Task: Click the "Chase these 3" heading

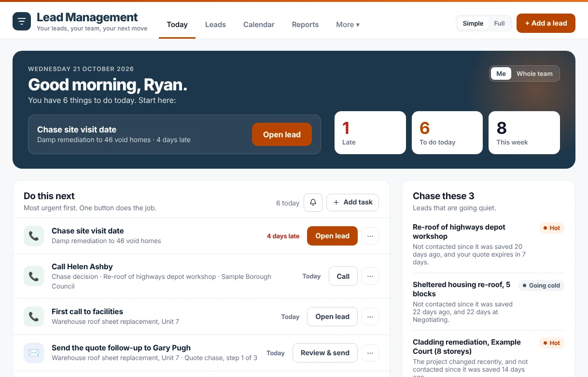Action: pyautogui.click(x=444, y=196)
